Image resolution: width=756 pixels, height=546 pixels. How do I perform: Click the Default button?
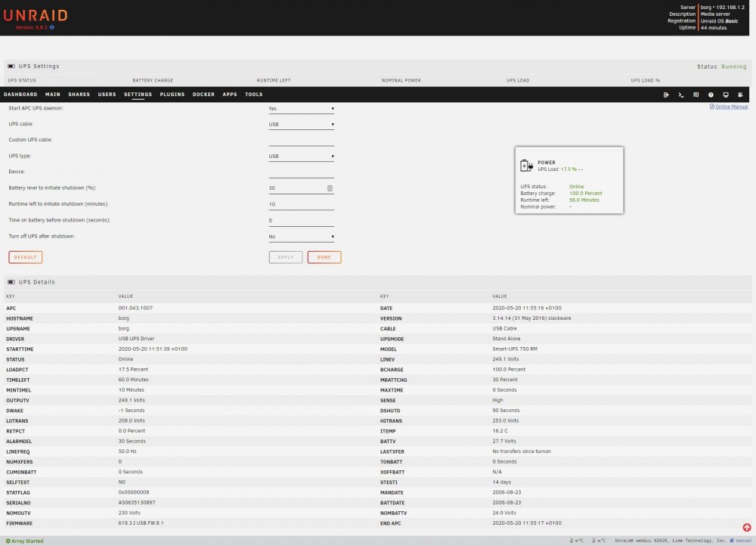point(26,257)
